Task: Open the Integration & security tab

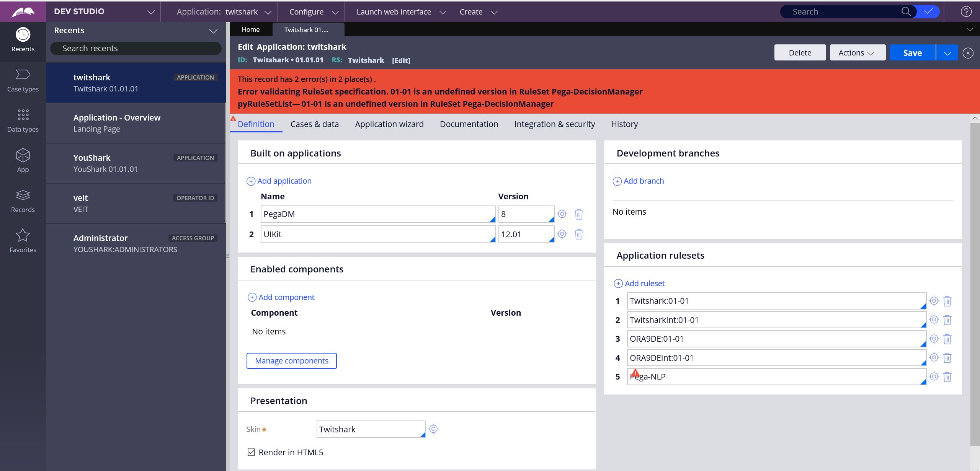Action: tap(554, 124)
